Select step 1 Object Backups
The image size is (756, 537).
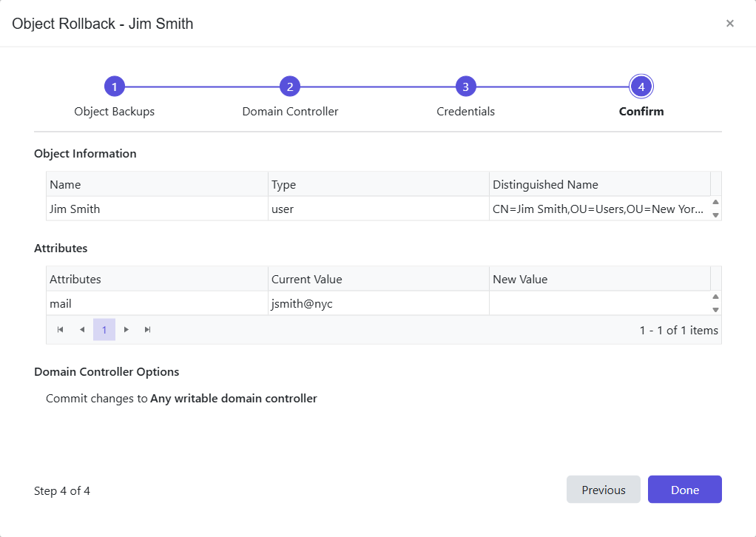click(x=115, y=86)
